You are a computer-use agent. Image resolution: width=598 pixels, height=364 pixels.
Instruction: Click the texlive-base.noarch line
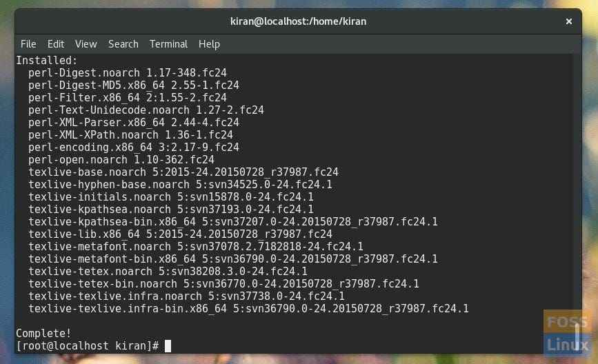tap(183, 172)
